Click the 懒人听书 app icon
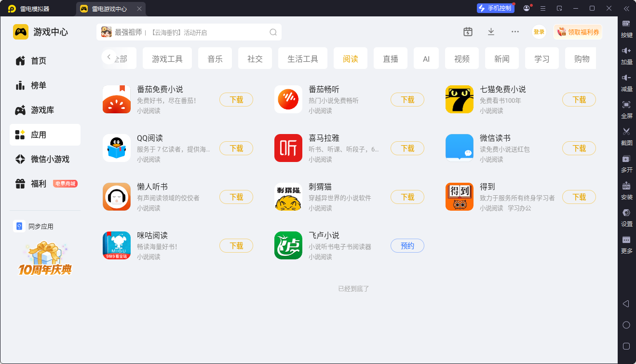This screenshot has height=364, width=636. (117, 197)
